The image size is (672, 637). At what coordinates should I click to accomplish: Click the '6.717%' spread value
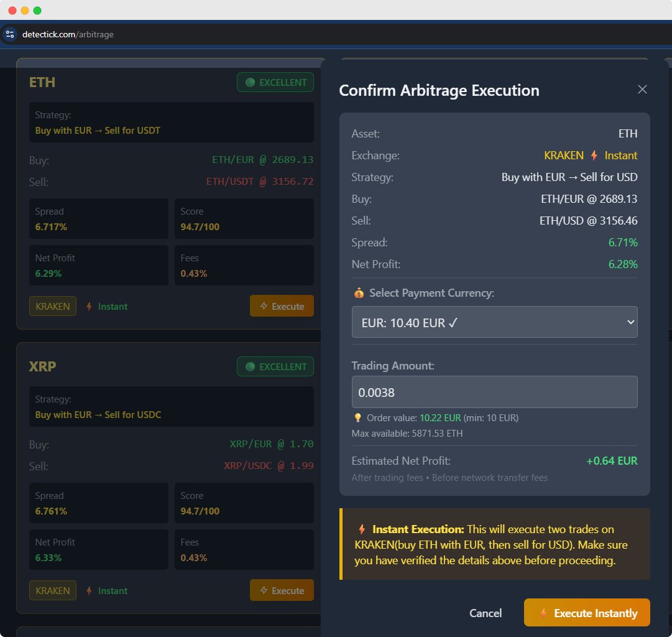pos(51,227)
